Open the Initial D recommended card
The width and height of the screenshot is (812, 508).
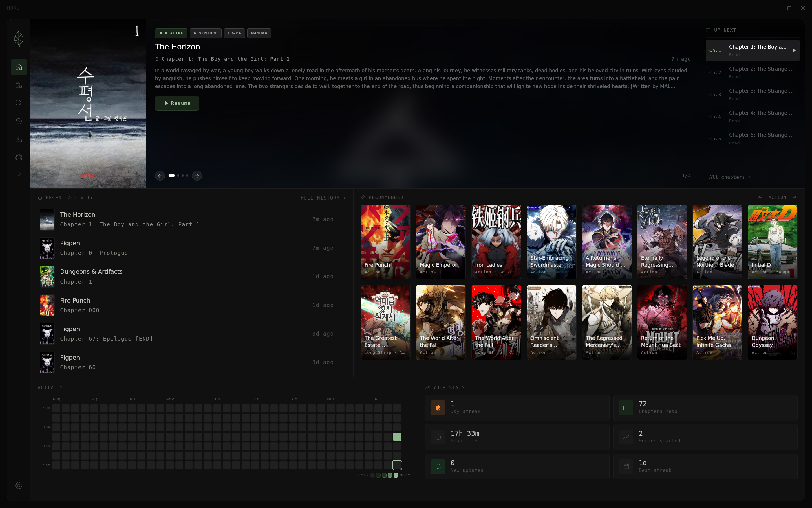(x=773, y=242)
